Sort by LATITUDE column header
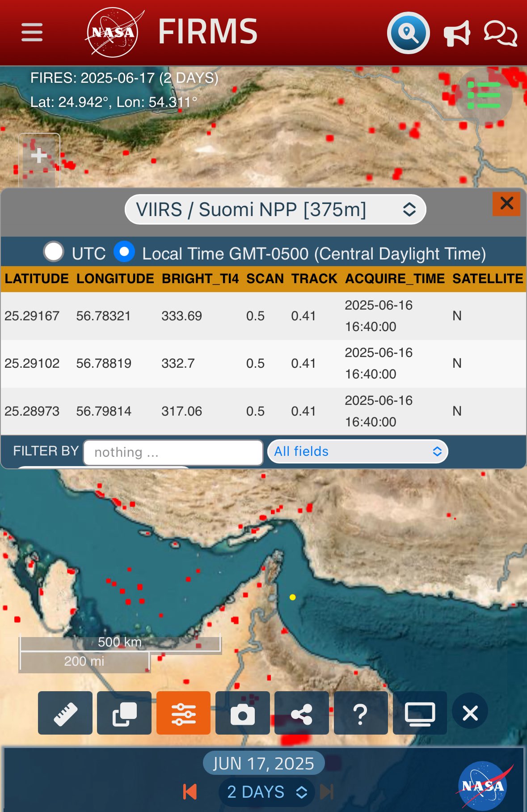This screenshot has width=527, height=812. tap(37, 278)
